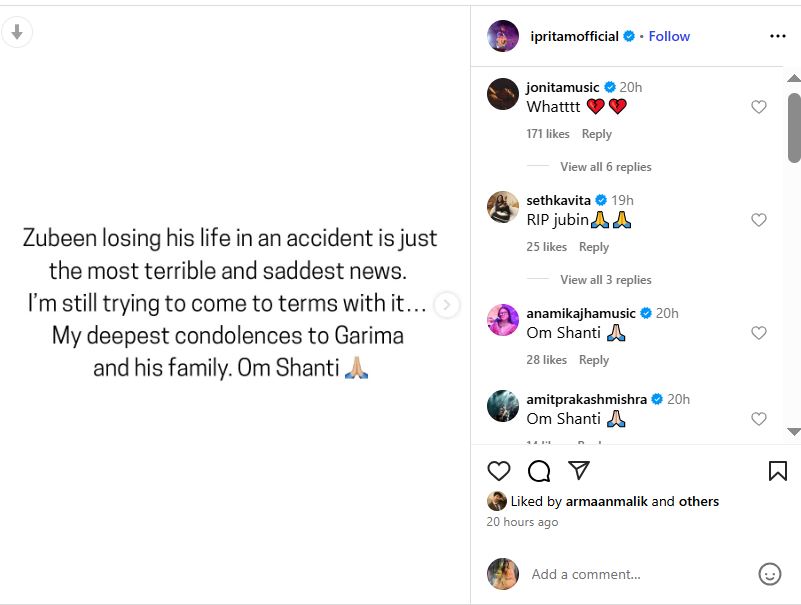Screen dimensions: 801x605
Task: Click download arrow icon on image
Action: [x=17, y=32]
